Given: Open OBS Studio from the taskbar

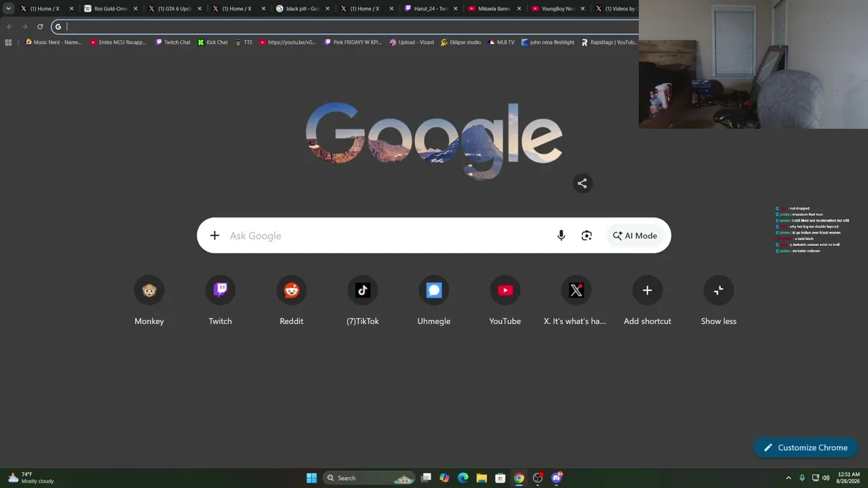Looking at the screenshot, I should (x=538, y=478).
